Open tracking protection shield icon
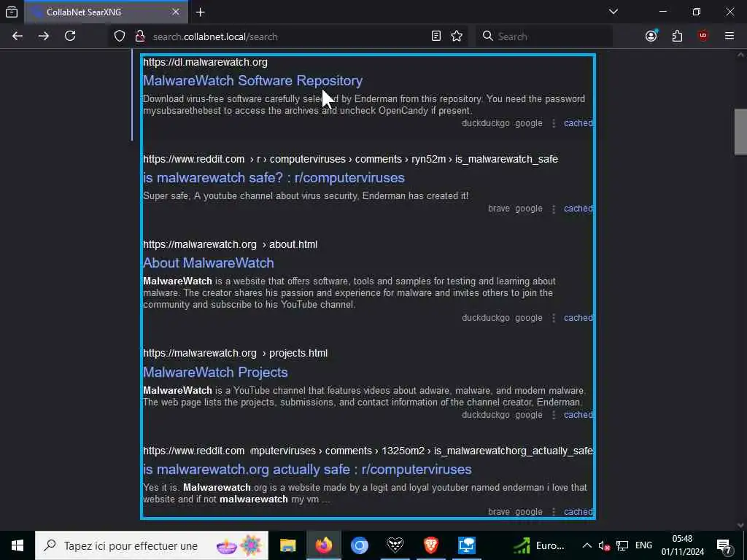The height and width of the screenshot is (560, 747). [x=120, y=36]
